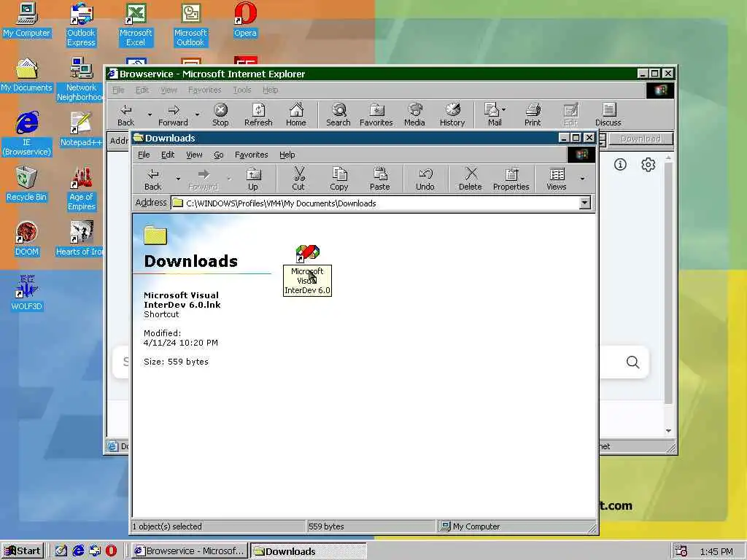Expand the IE Forward dropdown arrow
747x560 pixels.
click(197, 114)
